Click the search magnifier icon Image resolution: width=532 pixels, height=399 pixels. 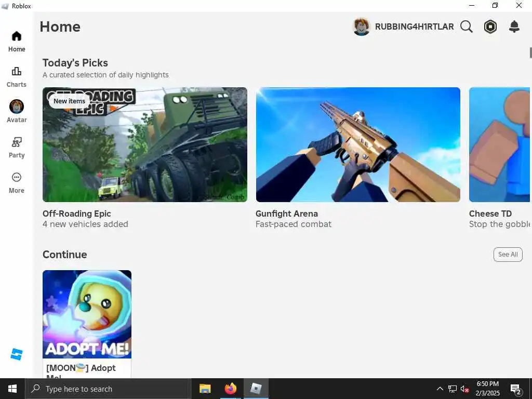point(467,26)
